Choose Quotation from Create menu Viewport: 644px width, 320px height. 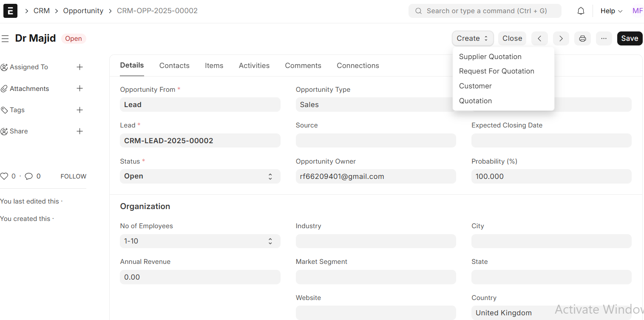pos(475,101)
